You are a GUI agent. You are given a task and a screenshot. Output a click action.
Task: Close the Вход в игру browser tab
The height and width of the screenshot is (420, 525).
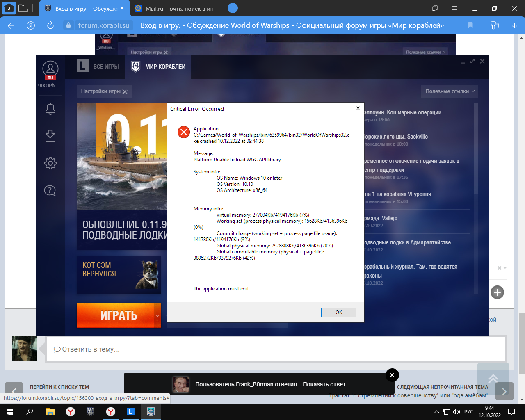[x=122, y=8]
